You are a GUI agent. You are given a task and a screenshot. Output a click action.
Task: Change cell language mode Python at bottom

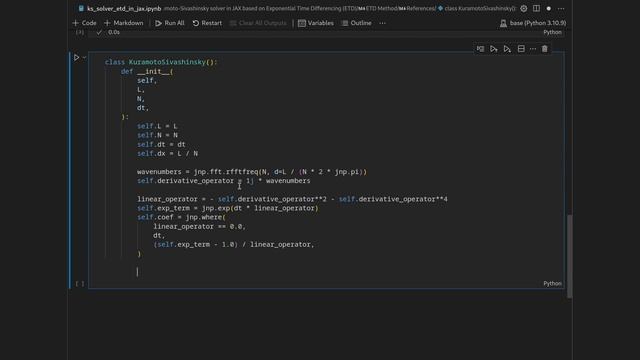(x=552, y=283)
